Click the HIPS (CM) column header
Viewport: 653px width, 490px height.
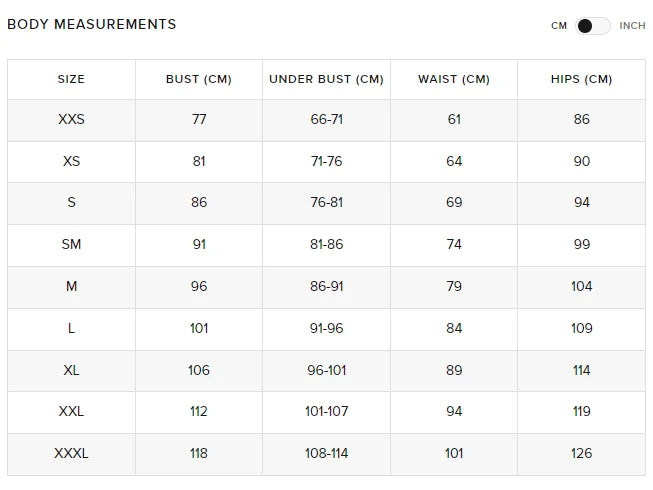click(581, 79)
